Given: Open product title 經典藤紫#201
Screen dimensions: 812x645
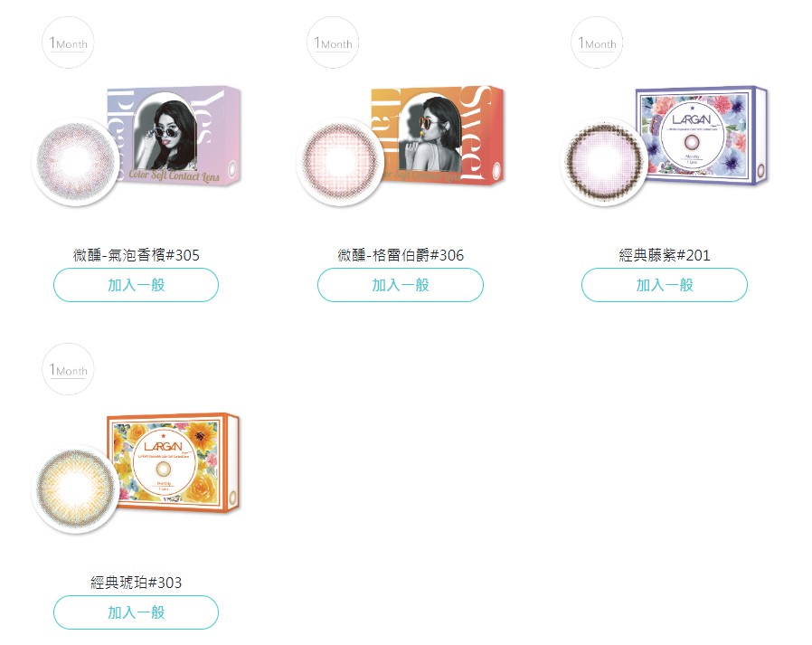Looking at the screenshot, I should pyautogui.click(x=665, y=255).
